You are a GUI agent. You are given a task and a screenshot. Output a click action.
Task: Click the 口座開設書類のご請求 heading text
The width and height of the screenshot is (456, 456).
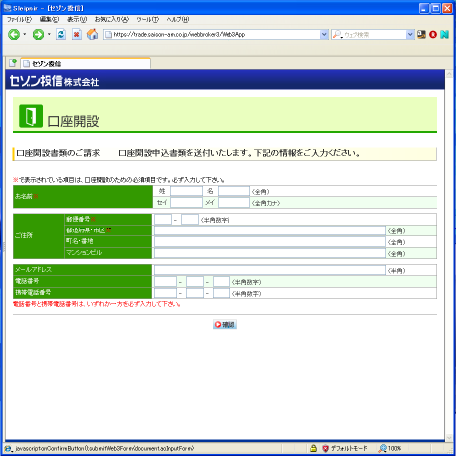point(58,153)
